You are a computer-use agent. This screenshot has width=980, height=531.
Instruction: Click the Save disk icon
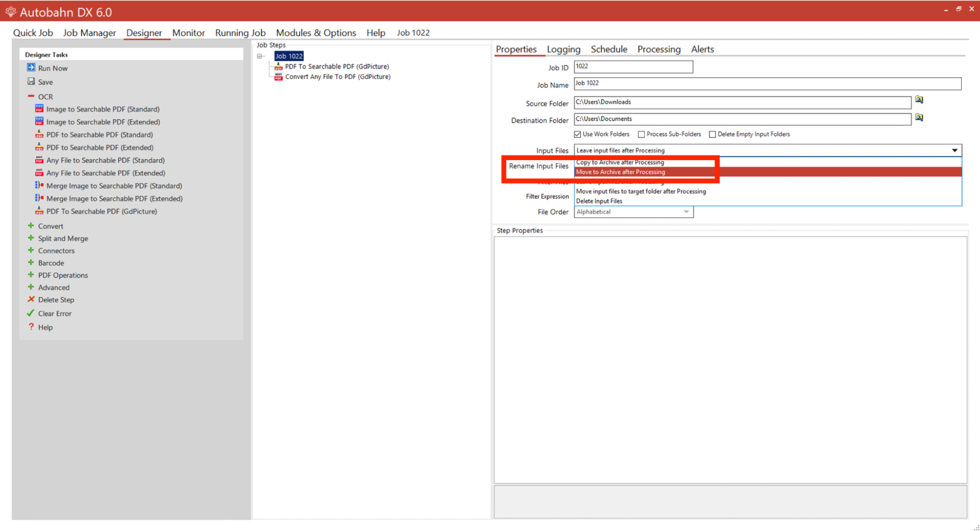[31, 81]
